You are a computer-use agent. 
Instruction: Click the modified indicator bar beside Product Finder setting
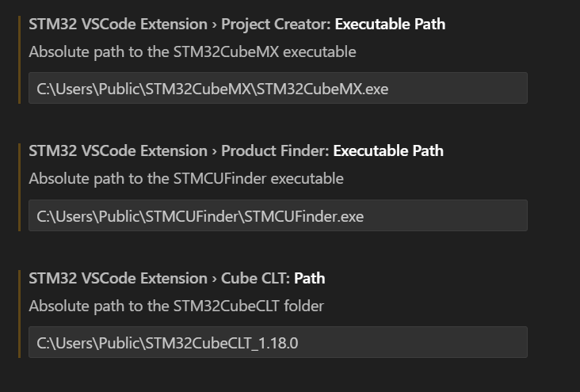19,186
